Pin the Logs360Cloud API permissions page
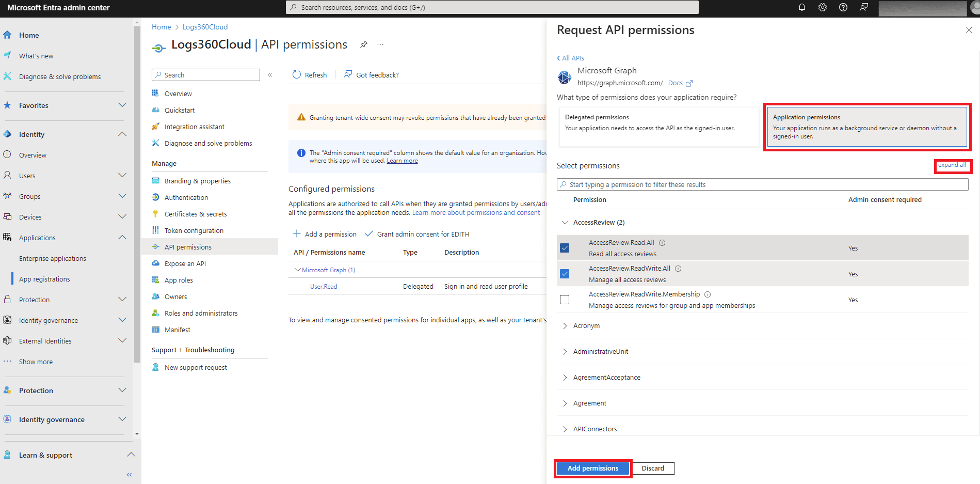Screen dimensions: 980x484 [x=364, y=45]
